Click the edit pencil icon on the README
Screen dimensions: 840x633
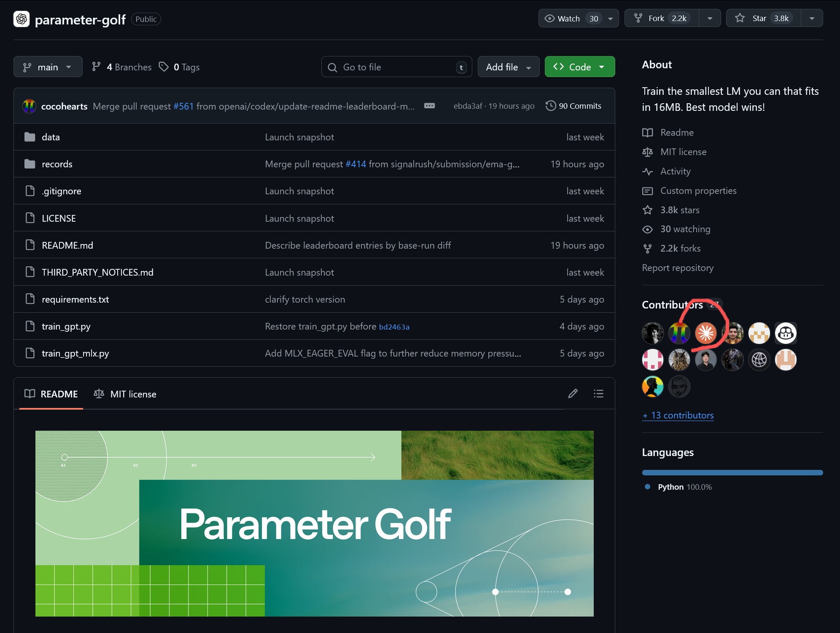pos(573,394)
